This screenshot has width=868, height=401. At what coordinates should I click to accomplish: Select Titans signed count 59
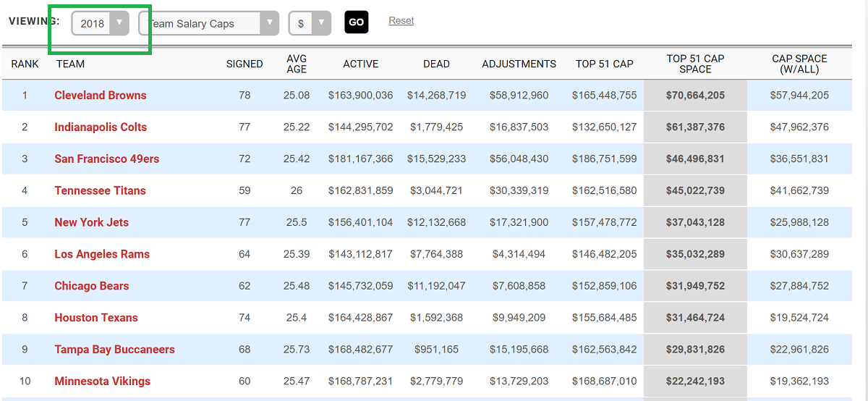tap(244, 191)
